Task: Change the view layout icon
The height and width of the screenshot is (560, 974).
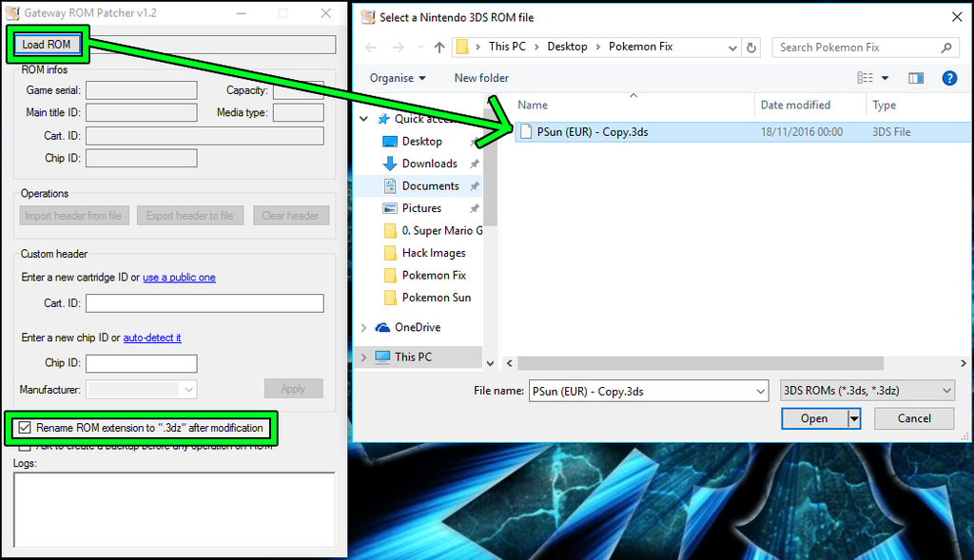Action: point(865,78)
